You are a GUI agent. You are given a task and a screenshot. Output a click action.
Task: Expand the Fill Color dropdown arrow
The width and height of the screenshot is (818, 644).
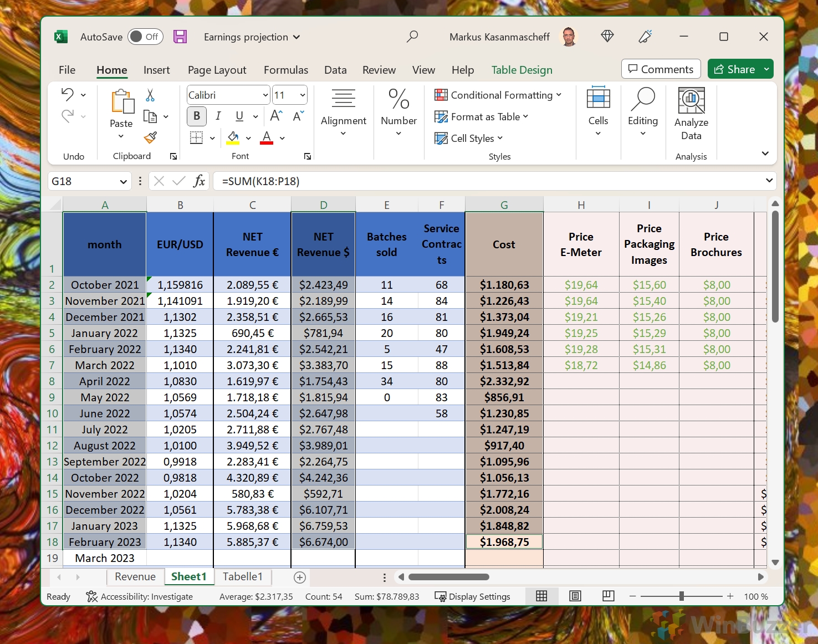(x=248, y=138)
